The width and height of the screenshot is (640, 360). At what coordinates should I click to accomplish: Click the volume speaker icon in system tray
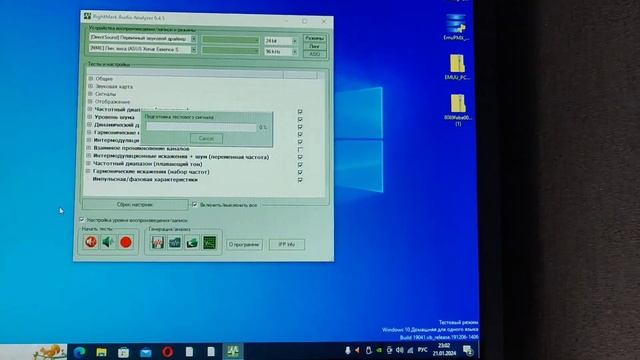coord(400,350)
